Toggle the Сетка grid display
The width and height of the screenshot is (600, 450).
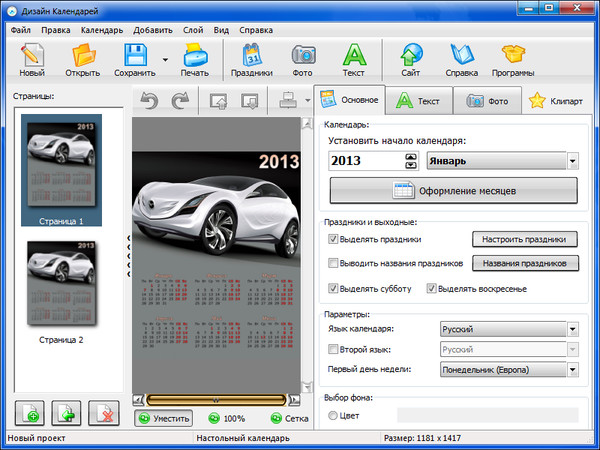289,418
